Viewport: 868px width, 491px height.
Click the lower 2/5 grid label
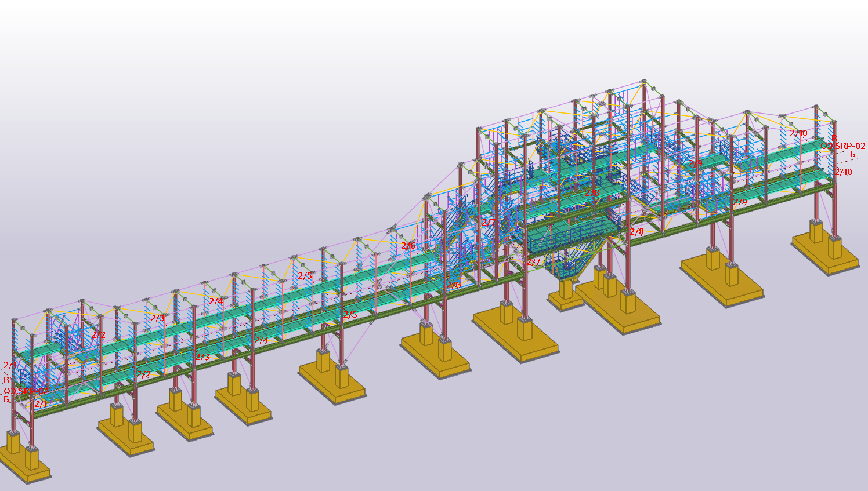click(350, 315)
